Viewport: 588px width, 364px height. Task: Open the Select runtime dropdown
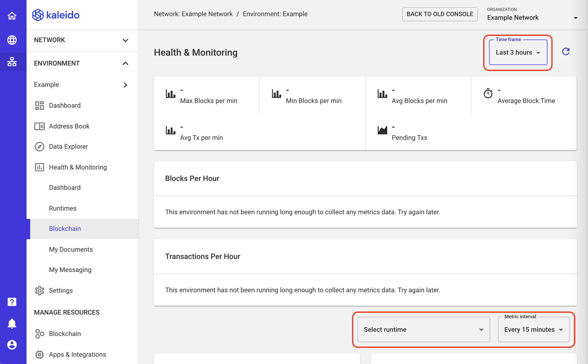coord(423,330)
